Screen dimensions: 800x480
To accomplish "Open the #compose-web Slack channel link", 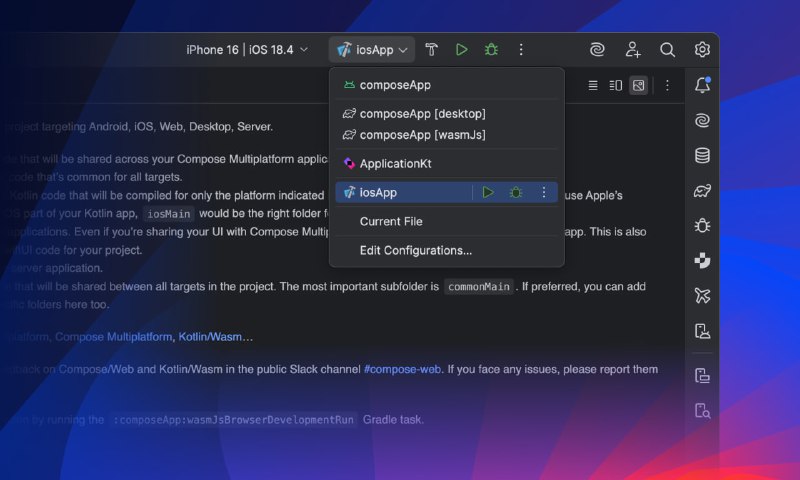I will (x=403, y=369).
